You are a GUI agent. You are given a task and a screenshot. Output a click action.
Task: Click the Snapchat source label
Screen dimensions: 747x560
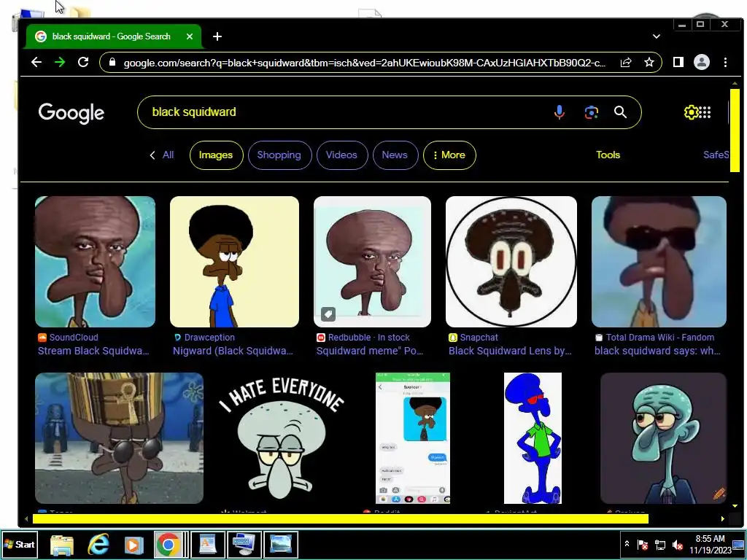pos(473,337)
